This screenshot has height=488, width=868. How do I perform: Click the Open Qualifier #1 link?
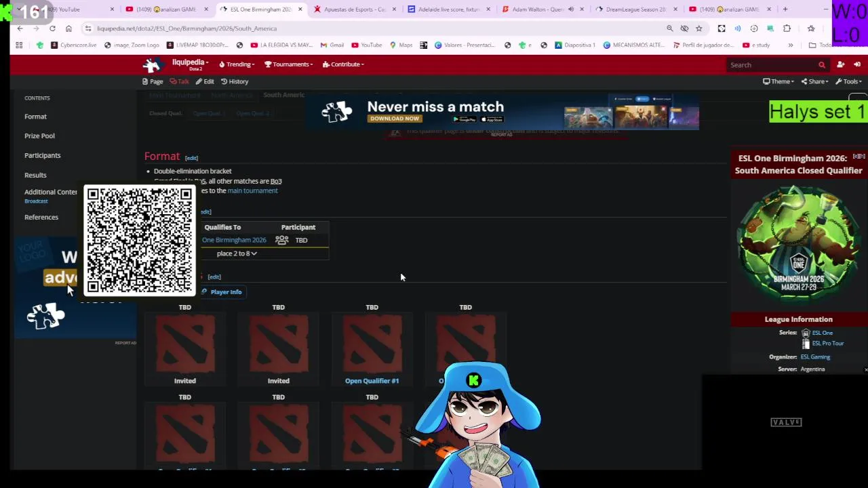tap(372, 381)
